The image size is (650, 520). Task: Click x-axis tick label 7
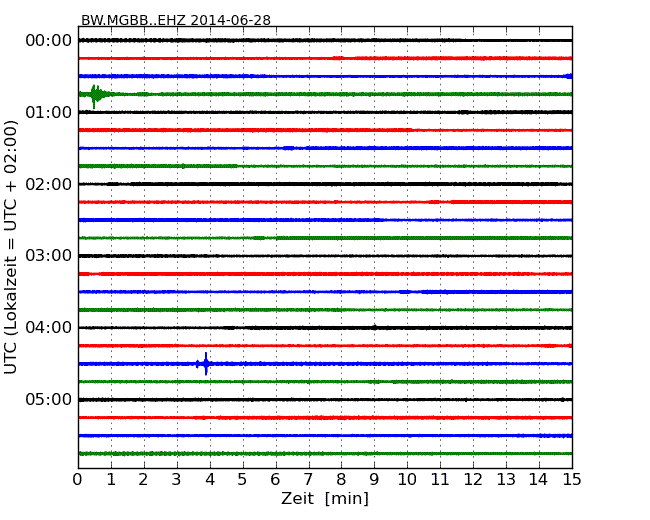pos(308,480)
